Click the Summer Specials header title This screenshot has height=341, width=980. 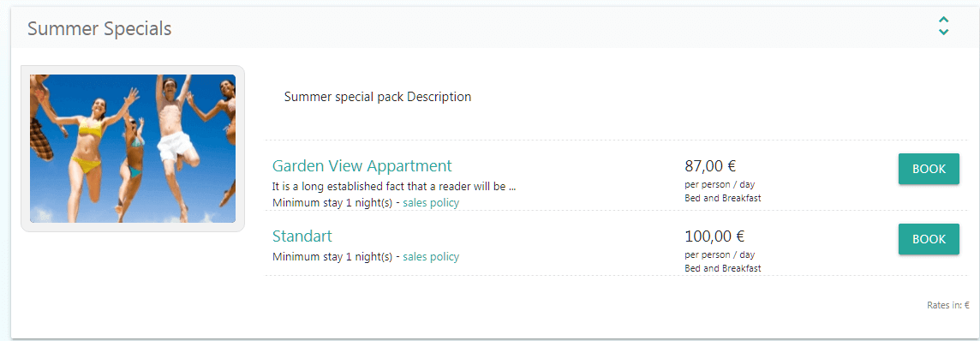99,28
